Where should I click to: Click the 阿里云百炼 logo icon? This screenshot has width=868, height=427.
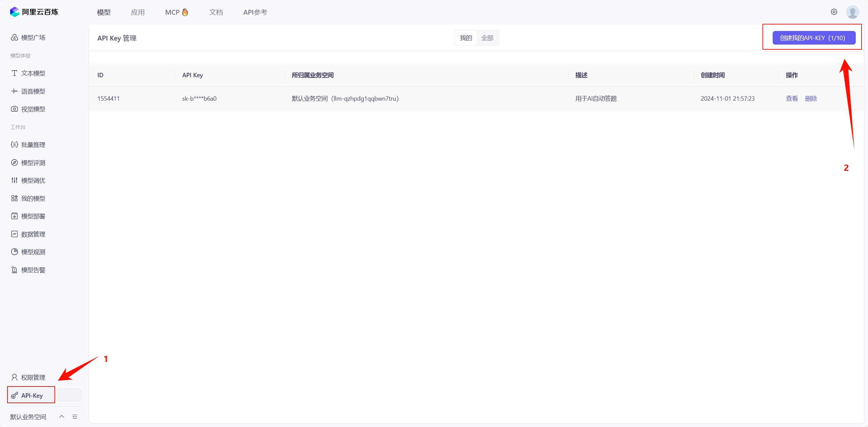click(15, 12)
